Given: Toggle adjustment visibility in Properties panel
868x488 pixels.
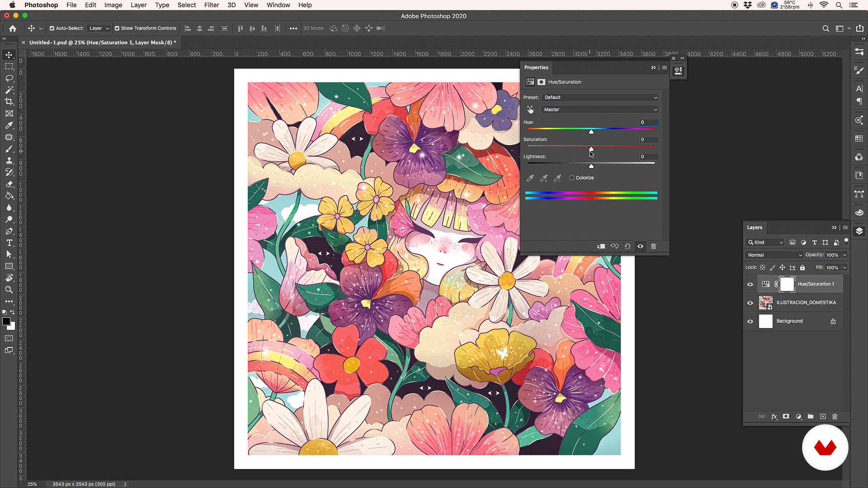Looking at the screenshot, I should [640, 246].
